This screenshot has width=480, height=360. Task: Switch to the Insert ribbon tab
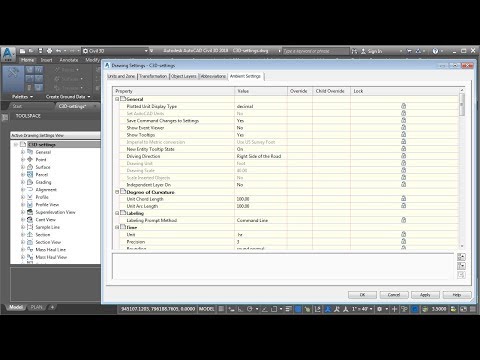click(47, 60)
